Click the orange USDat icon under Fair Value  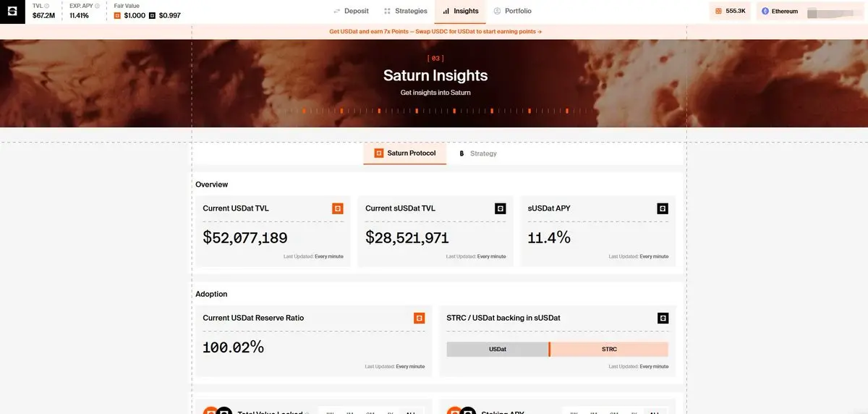click(117, 15)
